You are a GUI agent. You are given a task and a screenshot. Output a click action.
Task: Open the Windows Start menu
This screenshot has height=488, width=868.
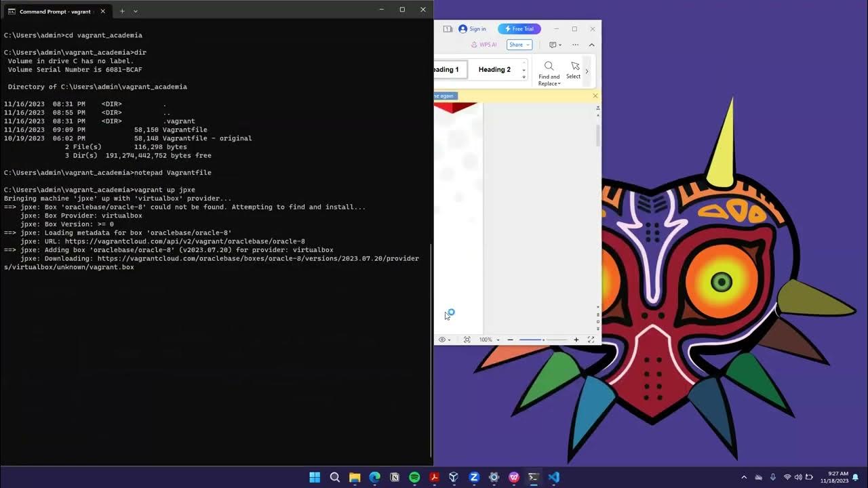coord(315,477)
